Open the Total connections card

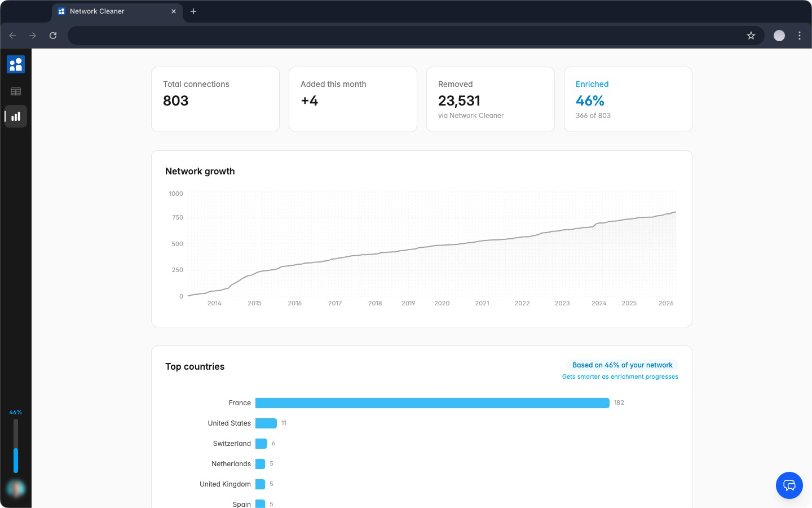(215, 99)
